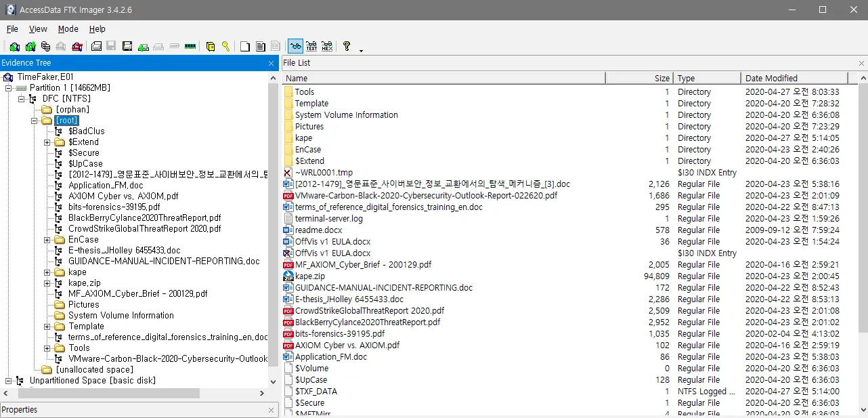Click the folder icon of [orphan] in the tree

pos(47,110)
